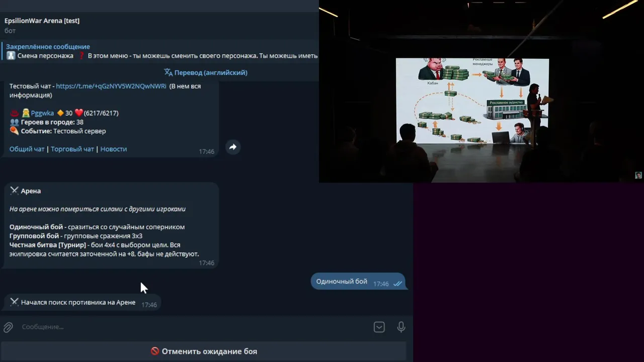Click the Сообщение text input field
Image resolution: width=644 pixels, height=362 pixels.
(x=194, y=327)
